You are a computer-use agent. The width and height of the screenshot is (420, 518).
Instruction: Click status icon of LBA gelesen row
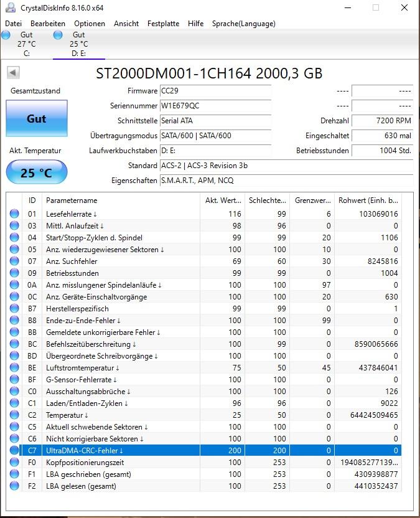tap(14, 486)
